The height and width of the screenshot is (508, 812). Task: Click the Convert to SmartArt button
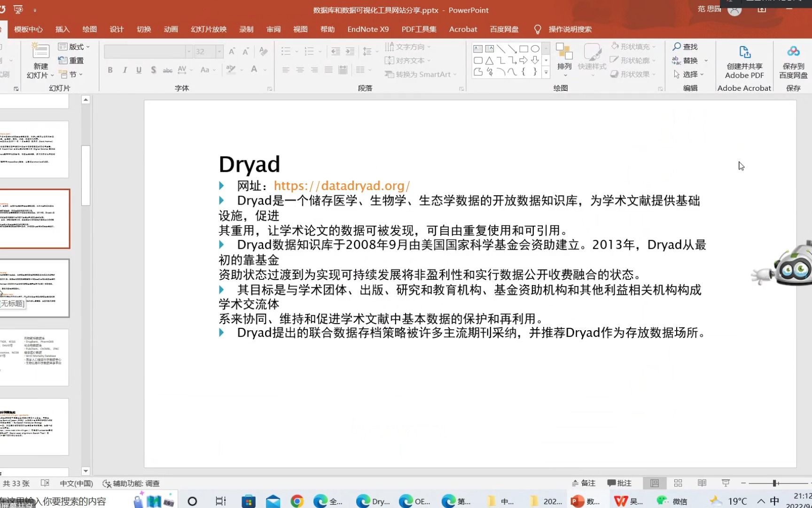pos(421,74)
